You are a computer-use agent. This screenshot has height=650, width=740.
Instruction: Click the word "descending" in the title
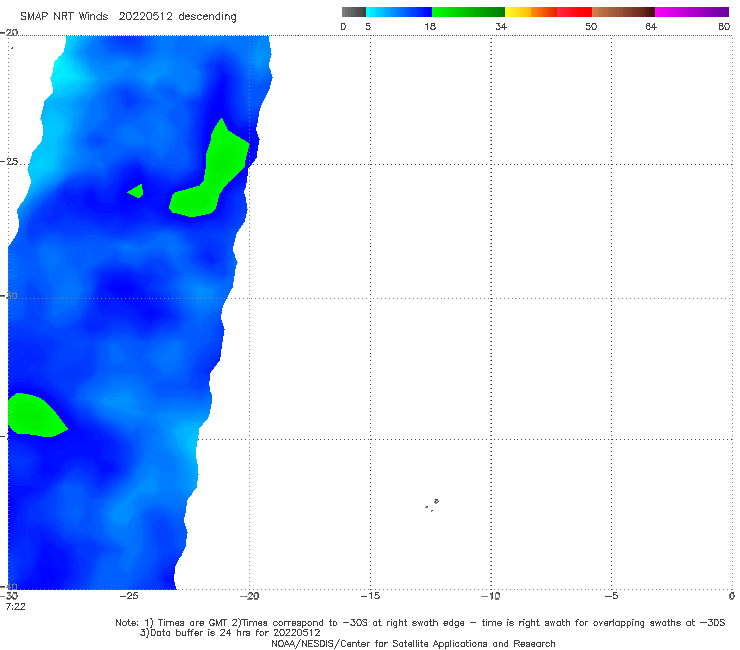click(x=207, y=17)
